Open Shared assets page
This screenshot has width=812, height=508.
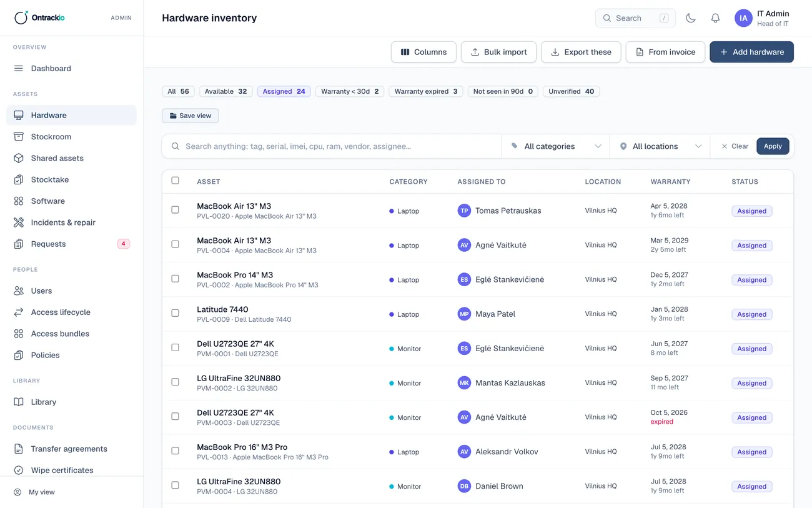(71, 158)
